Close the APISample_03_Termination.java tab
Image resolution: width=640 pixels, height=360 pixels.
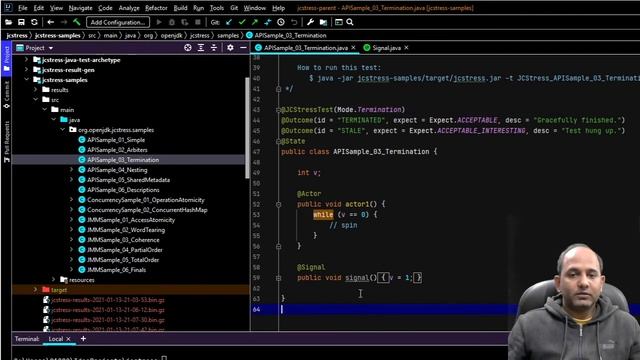353,48
